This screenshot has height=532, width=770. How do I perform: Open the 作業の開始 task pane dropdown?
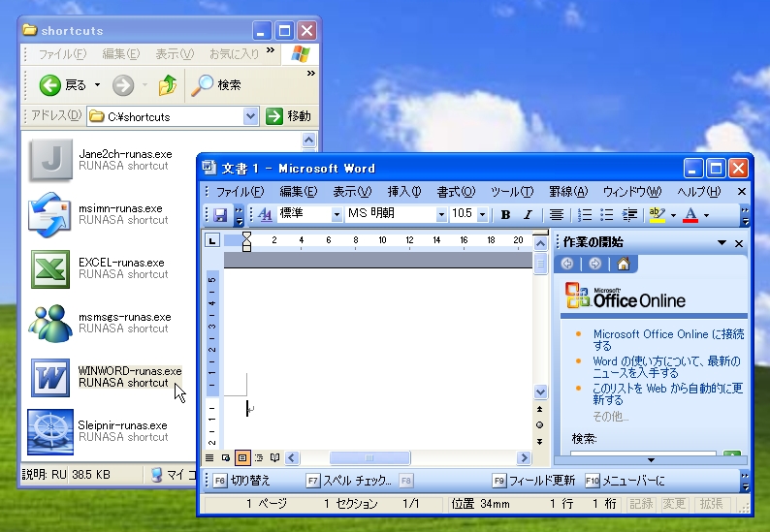tap(722, 243)
